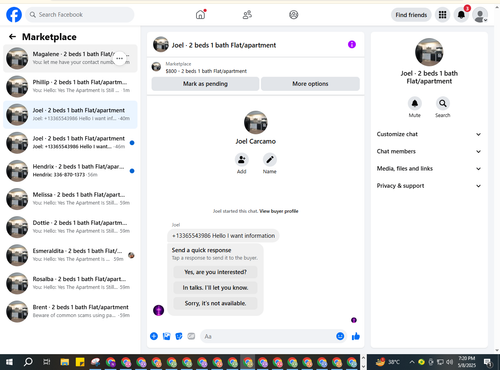This screenshot has width=500, height=370.
Task: Choose a GIF icon
Action: [191, 336]
